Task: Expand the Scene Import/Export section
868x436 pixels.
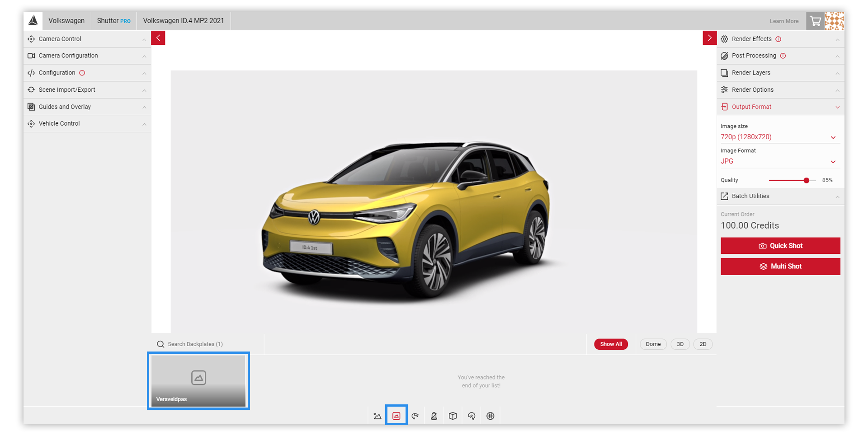Action: [87, 90]
